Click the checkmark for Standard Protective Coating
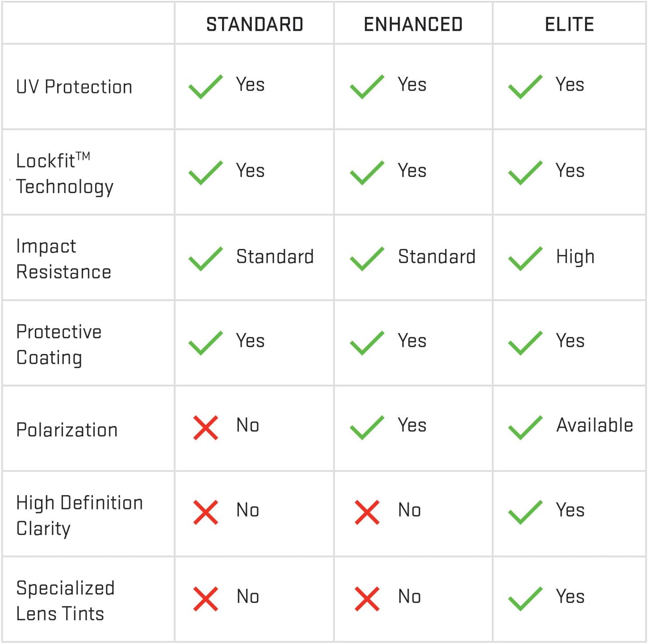Image resolution: width=648 pixels, height=644 pixels. [x=205, y=343]
